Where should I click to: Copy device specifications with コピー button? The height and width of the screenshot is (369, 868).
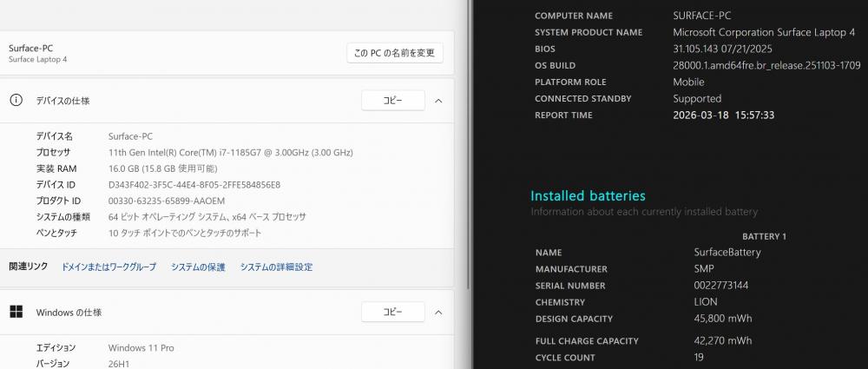tap(393, 101)
